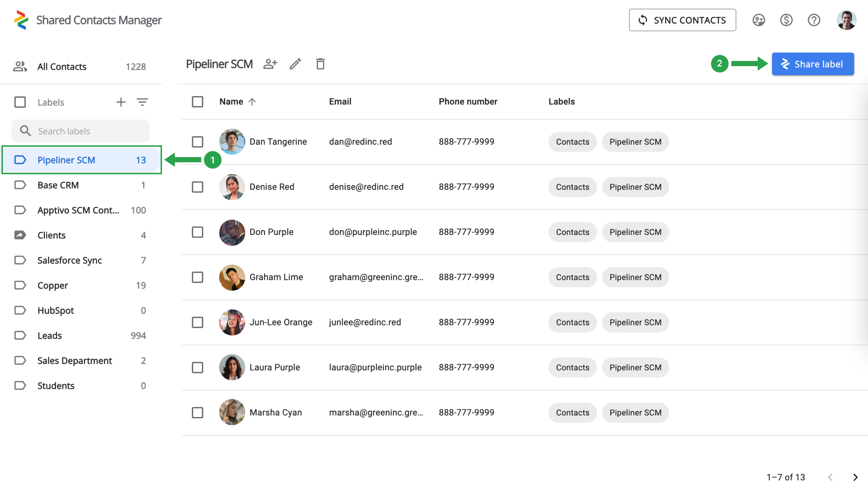Check the Denise Red row checkbox

coord(197,187)
